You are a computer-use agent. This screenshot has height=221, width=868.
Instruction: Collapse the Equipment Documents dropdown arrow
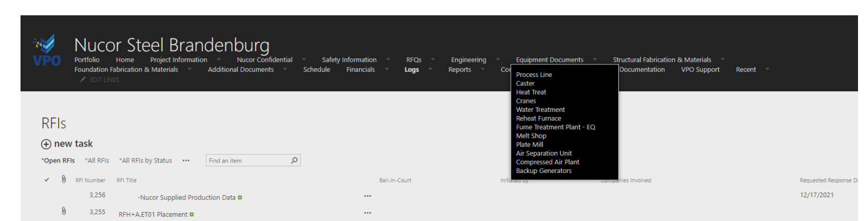pos(595,60)
